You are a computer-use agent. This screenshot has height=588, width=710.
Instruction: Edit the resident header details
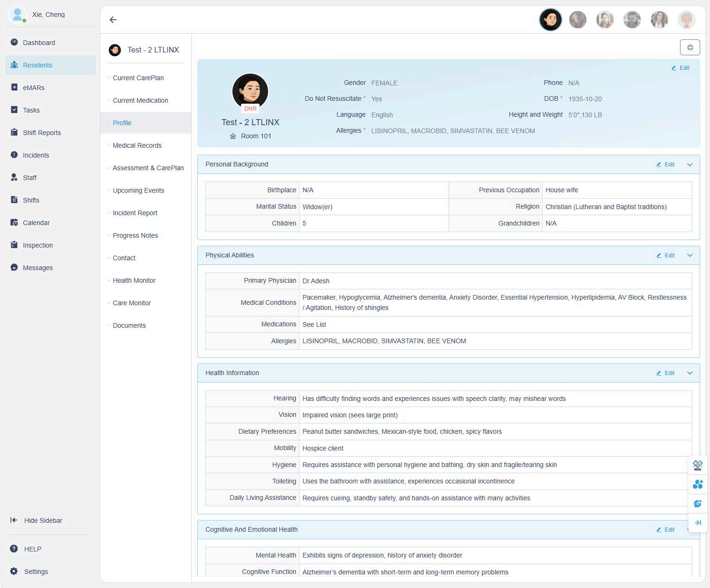click(x=680, y=68)
